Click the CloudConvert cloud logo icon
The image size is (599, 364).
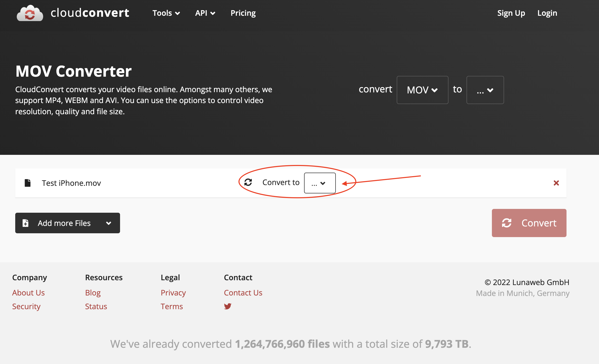tap(30, 13)
